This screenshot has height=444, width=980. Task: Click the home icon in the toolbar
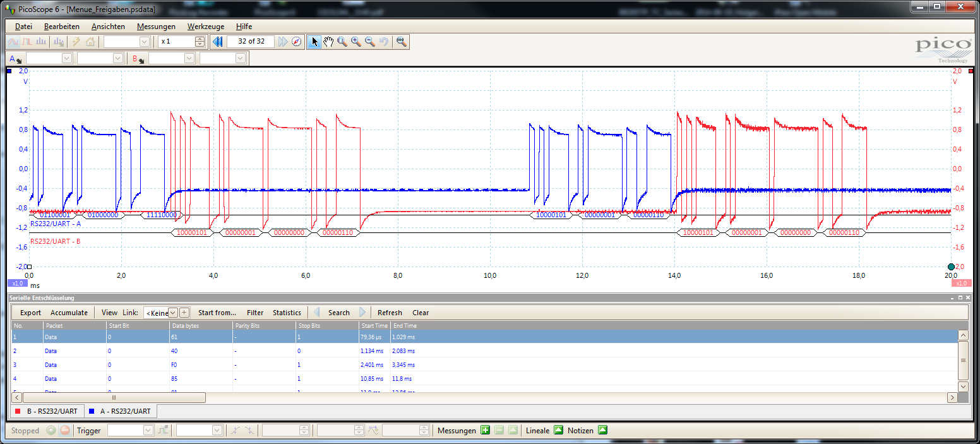[x=90, y=42]
